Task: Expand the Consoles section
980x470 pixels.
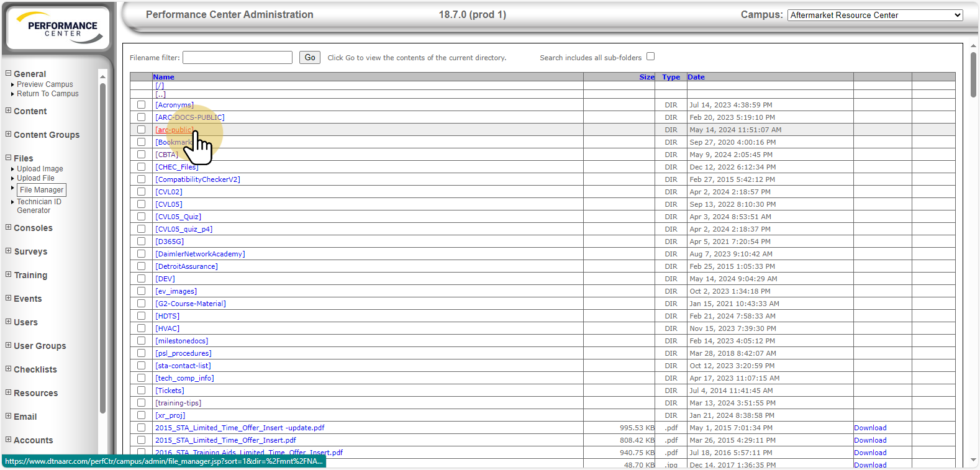Action: click(x=9, y=227)
